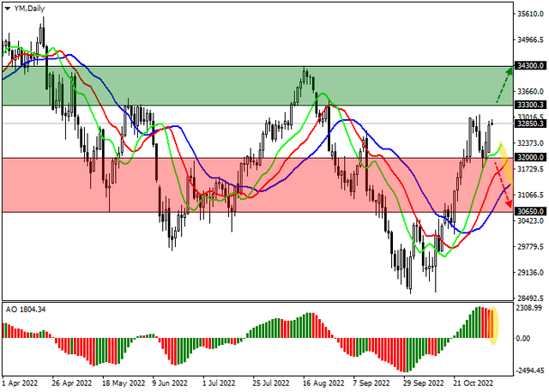Click the 28492.5 price axis value
This screenshot has width=549, height=392.
(x=530, y=299)
